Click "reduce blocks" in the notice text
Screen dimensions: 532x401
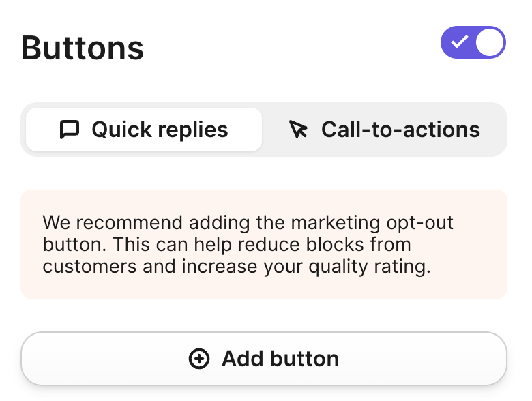click(x=323, y=244)
